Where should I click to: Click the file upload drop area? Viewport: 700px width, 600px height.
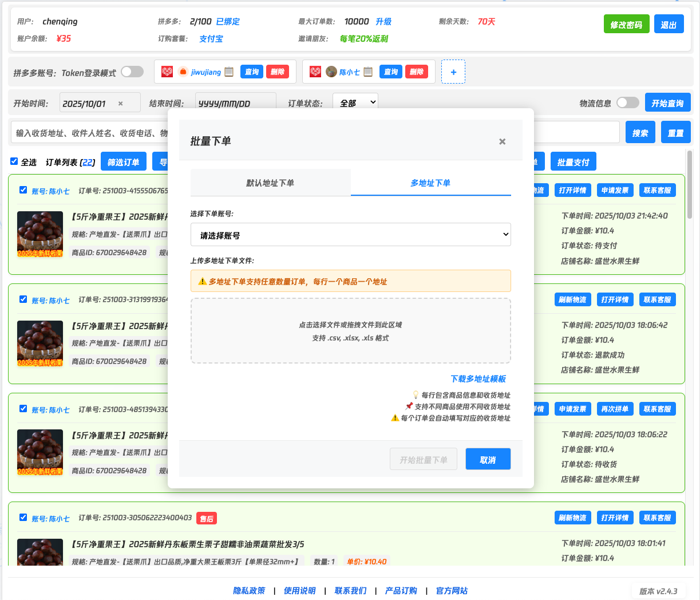350,331
